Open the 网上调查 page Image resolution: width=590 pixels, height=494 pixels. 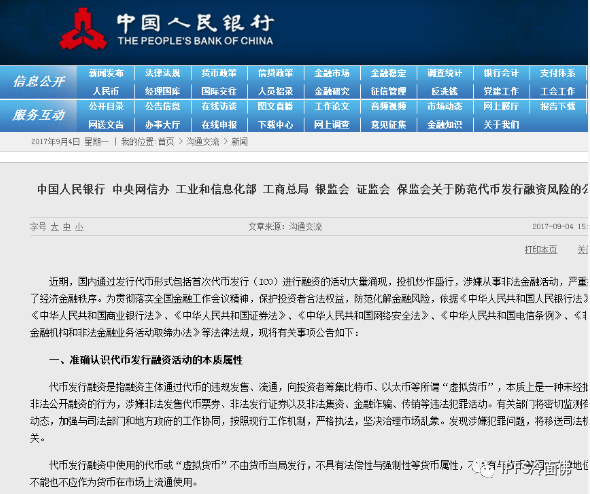tap(332, 125)
